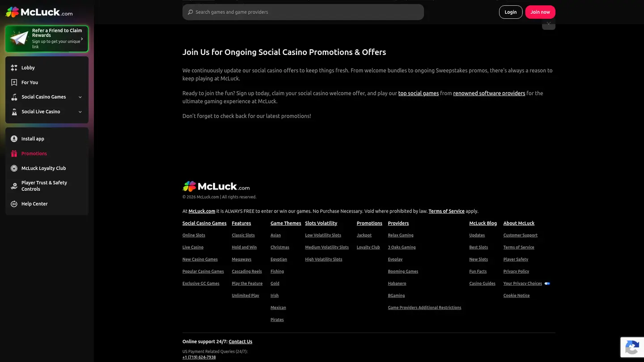Open Low Volatility Slots link
Viewport: 644px width, 362px height.
tap(323, 235)
